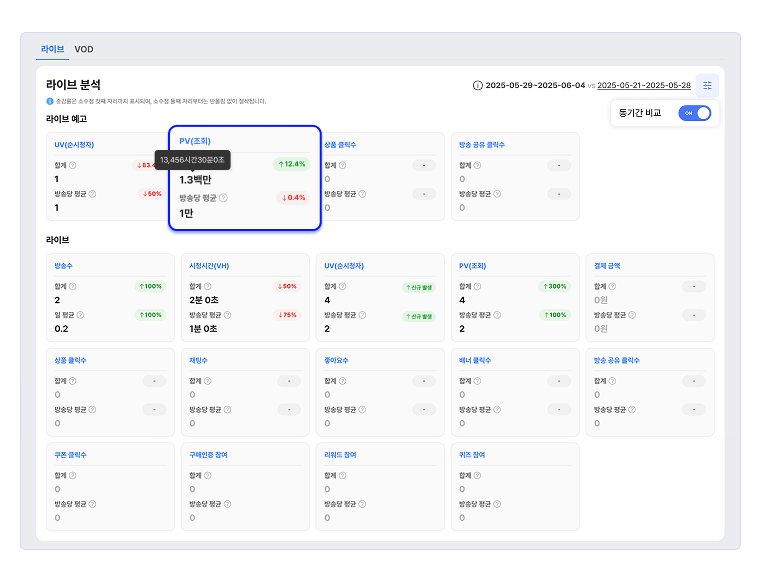Click help icon next to 방송수 합계
Screen dimensions: 760x583
click(73, 286)
